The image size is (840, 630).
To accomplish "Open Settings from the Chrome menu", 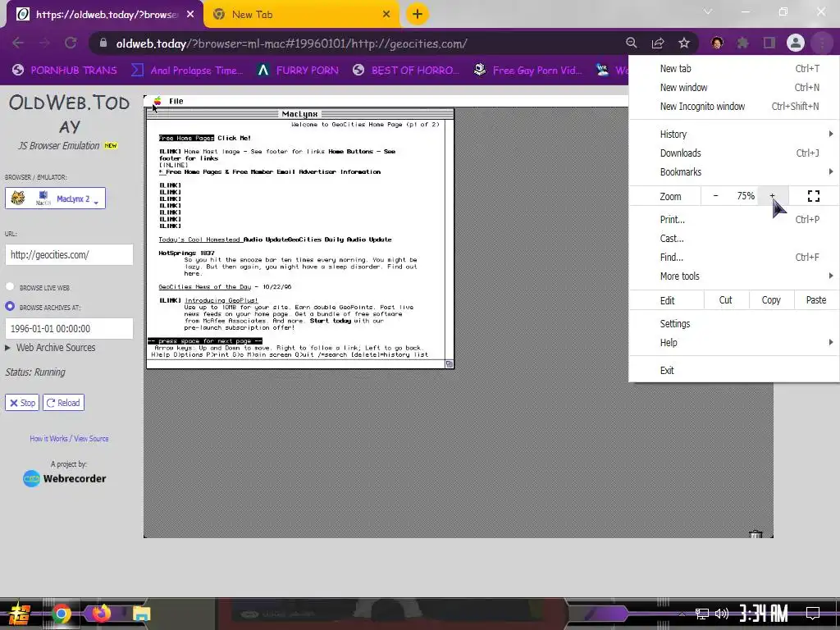I will coord(734,324).
